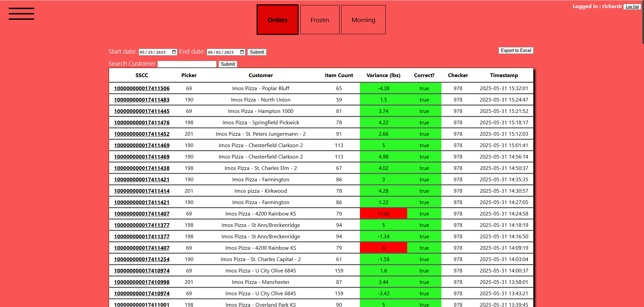
Task: Open SSCC link 100000000017411506
Action: click(142, 88)
